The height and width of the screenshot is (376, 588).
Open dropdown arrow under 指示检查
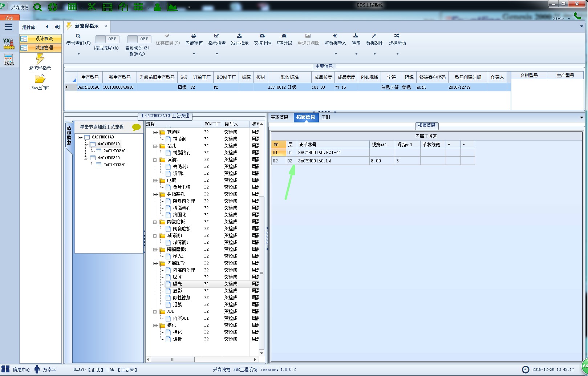pyautogui.click(x=217, y=54)
